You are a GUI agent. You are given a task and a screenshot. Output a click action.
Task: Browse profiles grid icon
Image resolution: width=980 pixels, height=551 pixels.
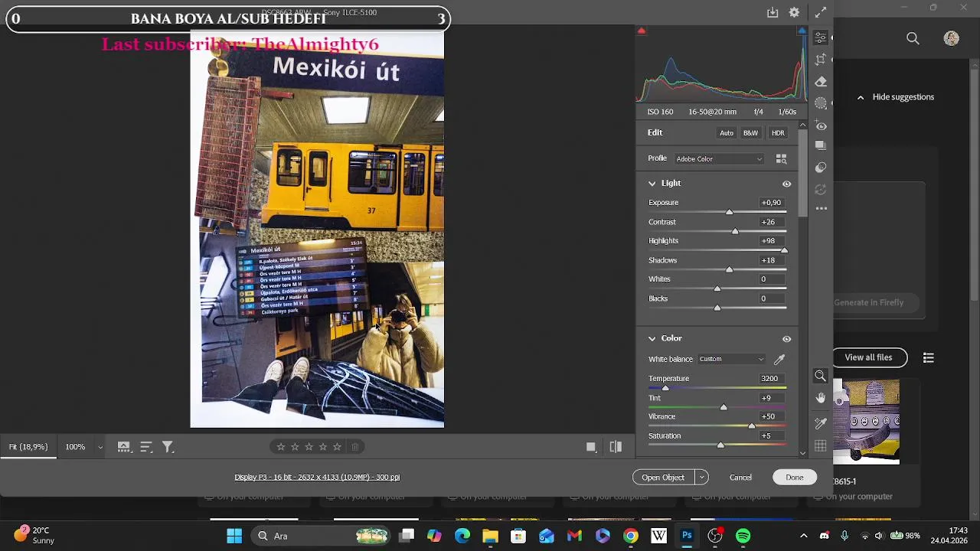pyautogui.click(x=781, y=158)
